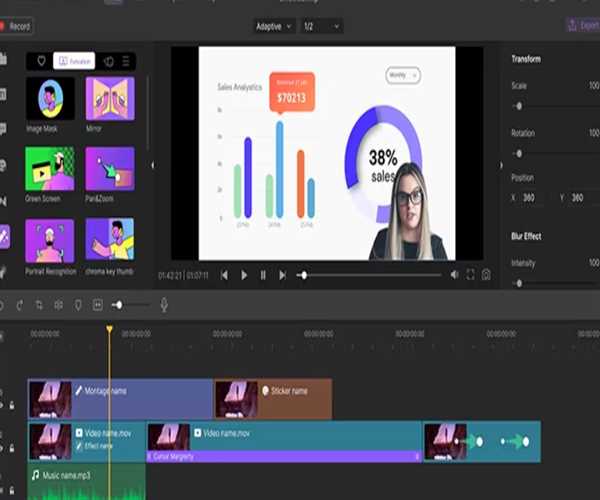Open the 1/2 preview quality dropdown

click(x=321, y=26)
